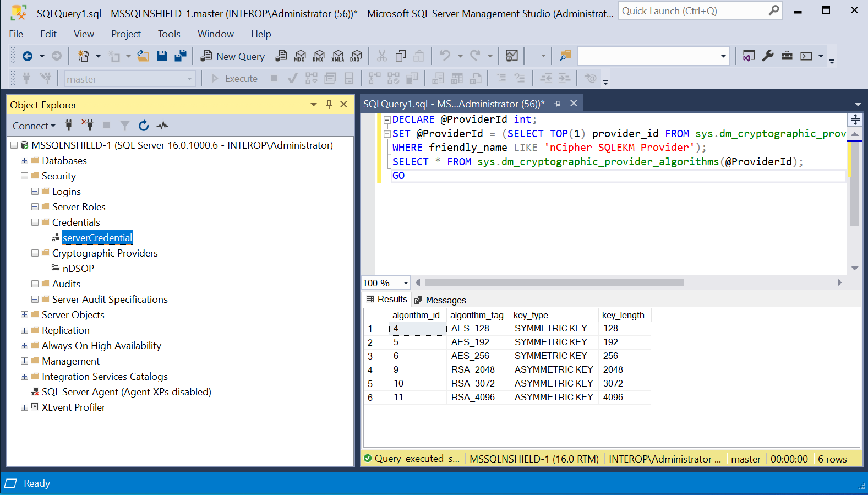Open New Project dropdown arrow
This screenshot has width=868, height=495.
(98, 56)
